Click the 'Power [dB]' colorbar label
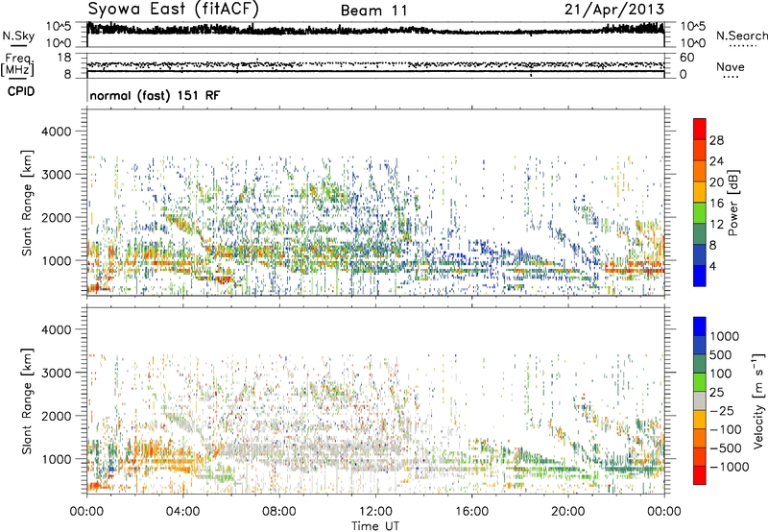Image resolution: width=768 pixels, height=532 pixels. [x=732, y=203]
